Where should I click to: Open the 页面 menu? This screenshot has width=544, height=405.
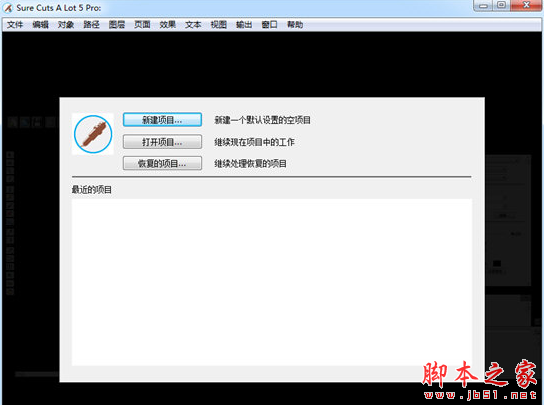pyautogui.click(x=142, y=25)
